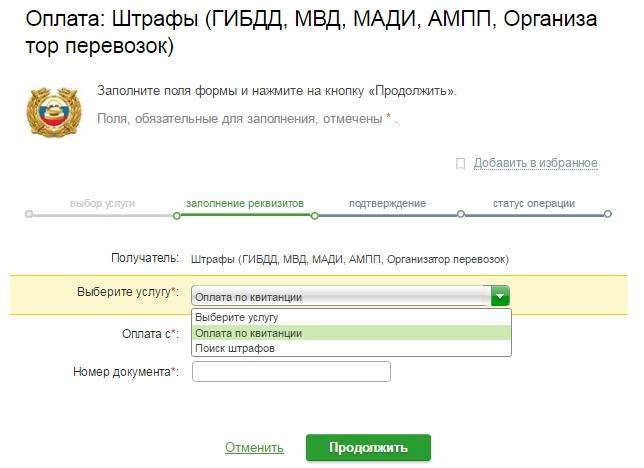The width and height of the screenshot is (644, 468).
Task: Click the last circle marker on the progress line
Action: 607,214
